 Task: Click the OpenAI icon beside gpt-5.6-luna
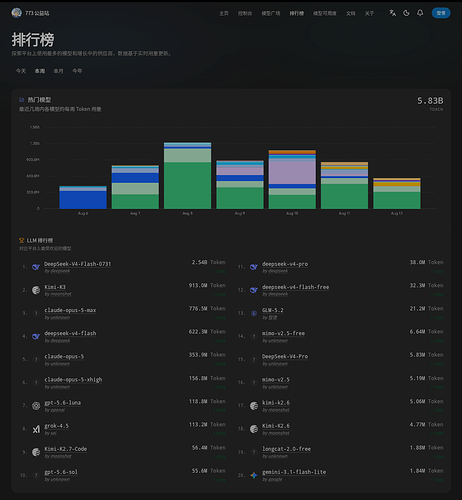click(x=36, y=406)
